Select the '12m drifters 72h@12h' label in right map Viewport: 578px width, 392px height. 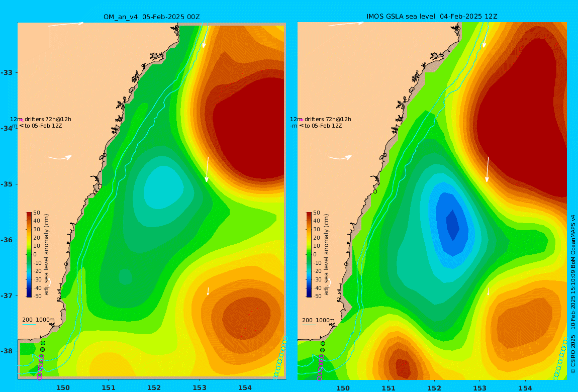pos(320,120)
